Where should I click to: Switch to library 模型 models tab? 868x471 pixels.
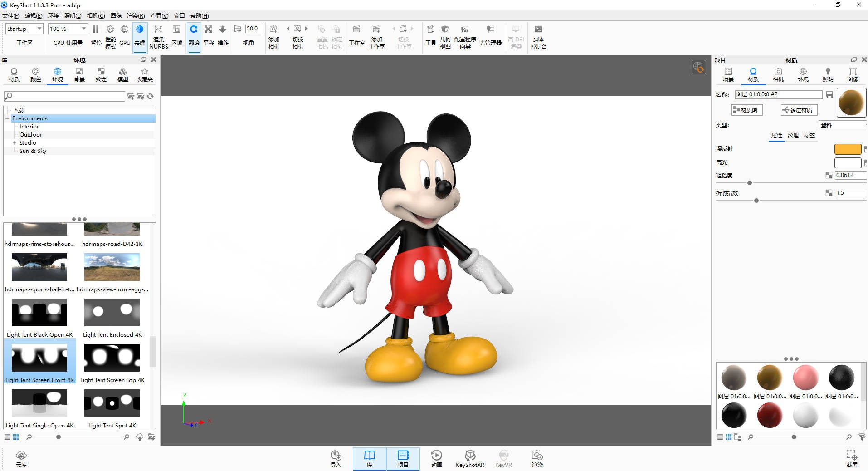click(123, 75)
